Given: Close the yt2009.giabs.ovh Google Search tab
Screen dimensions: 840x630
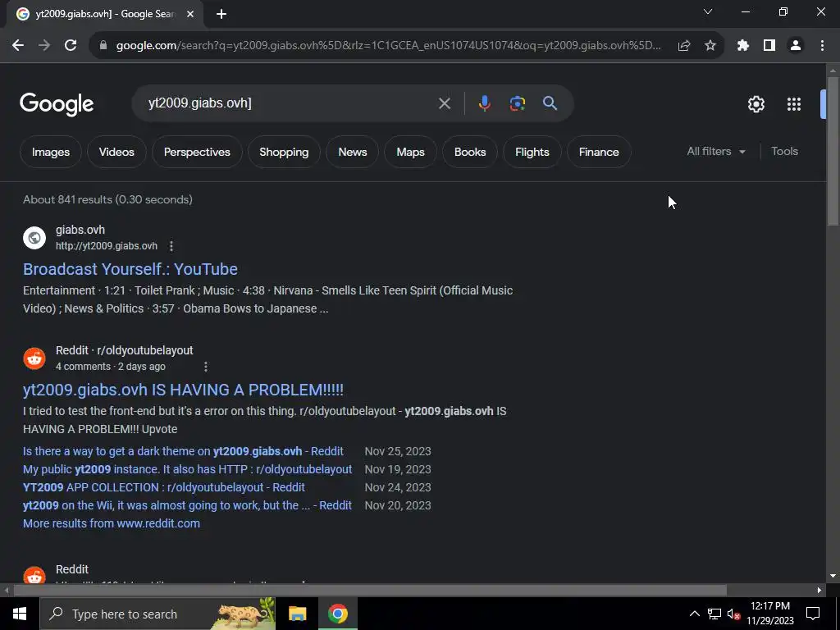Looking at the screenshot, I should 190,15.
